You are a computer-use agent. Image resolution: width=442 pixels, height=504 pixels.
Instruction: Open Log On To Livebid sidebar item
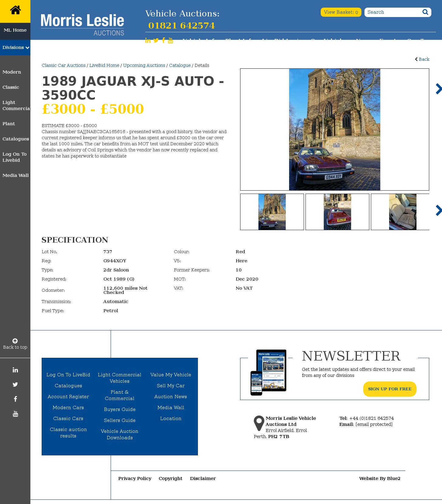click(x=15, y=157)
